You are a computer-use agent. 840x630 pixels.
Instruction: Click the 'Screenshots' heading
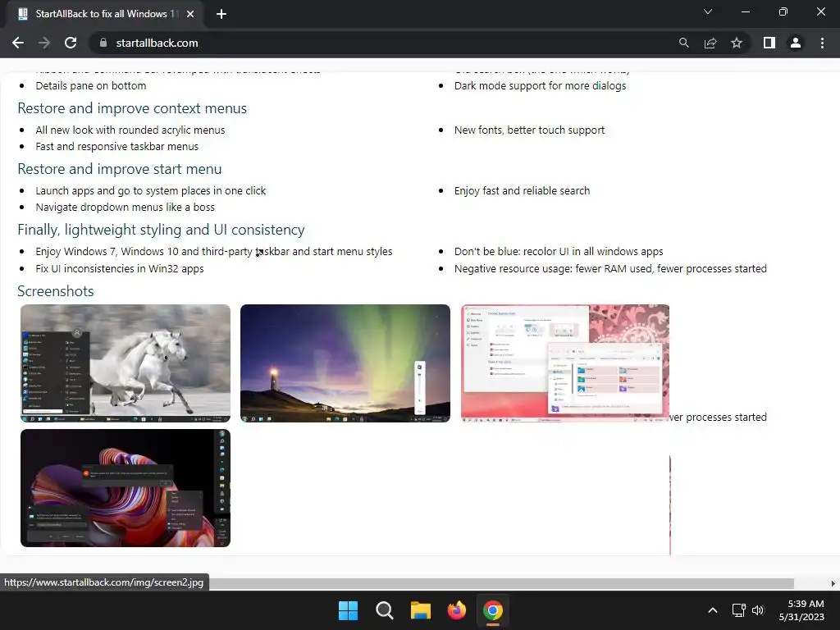[x=55, y=291]
